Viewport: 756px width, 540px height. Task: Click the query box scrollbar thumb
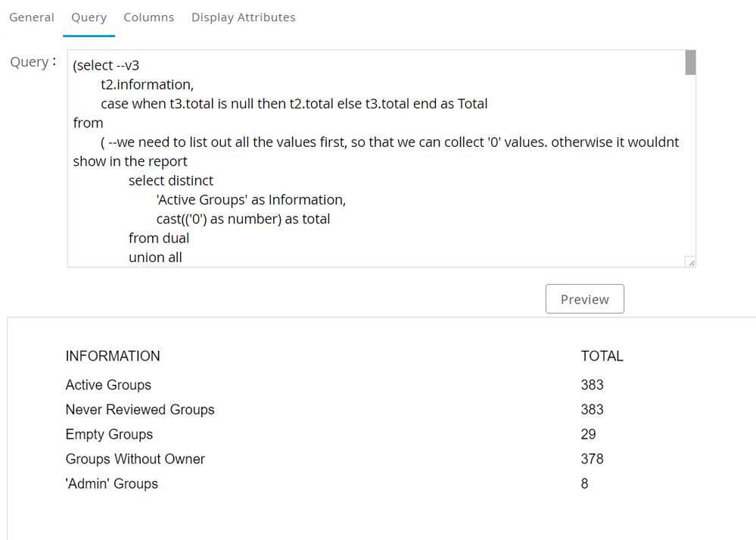(690, 63)
